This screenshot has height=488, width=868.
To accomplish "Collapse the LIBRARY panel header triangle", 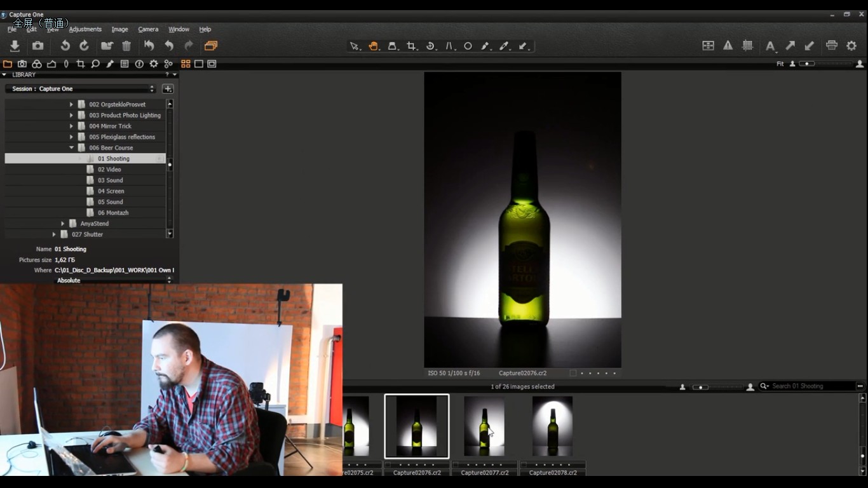I will tap(4, 75).
